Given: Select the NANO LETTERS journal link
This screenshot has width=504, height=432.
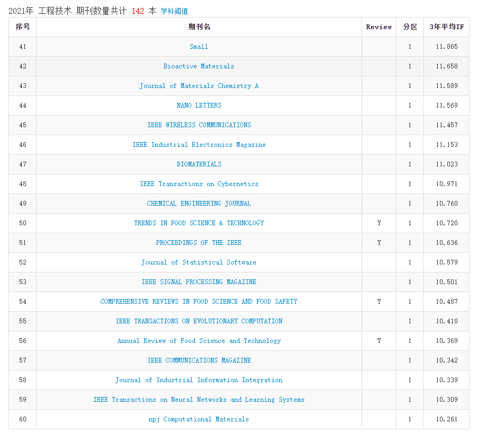Looking at the screenshot, I should 199,105.
